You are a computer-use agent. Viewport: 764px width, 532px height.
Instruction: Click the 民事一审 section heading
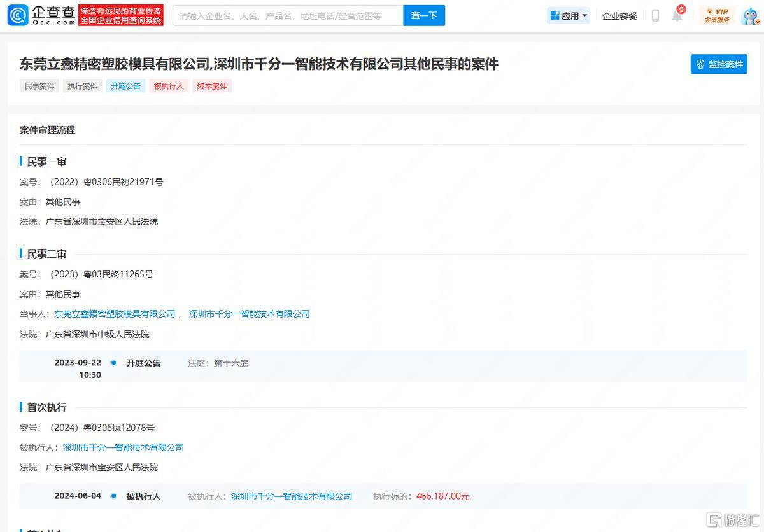[46, 162]
